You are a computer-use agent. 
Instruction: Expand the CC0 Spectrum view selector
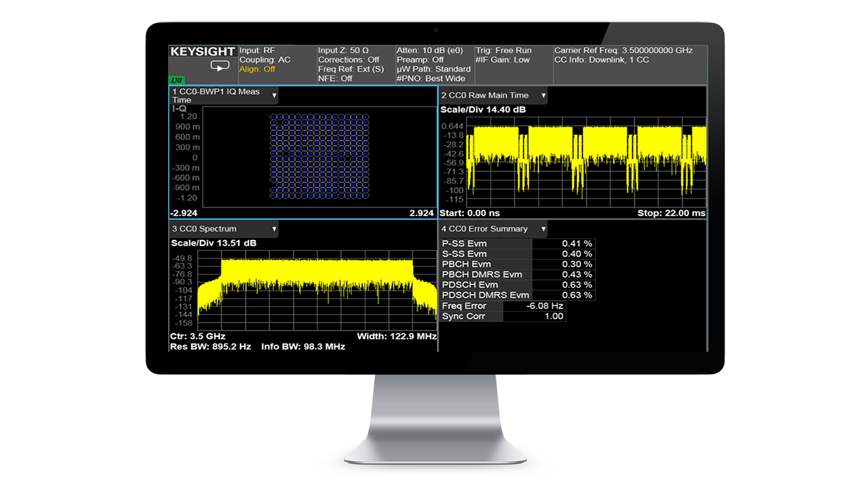click(x=274, y=228)
